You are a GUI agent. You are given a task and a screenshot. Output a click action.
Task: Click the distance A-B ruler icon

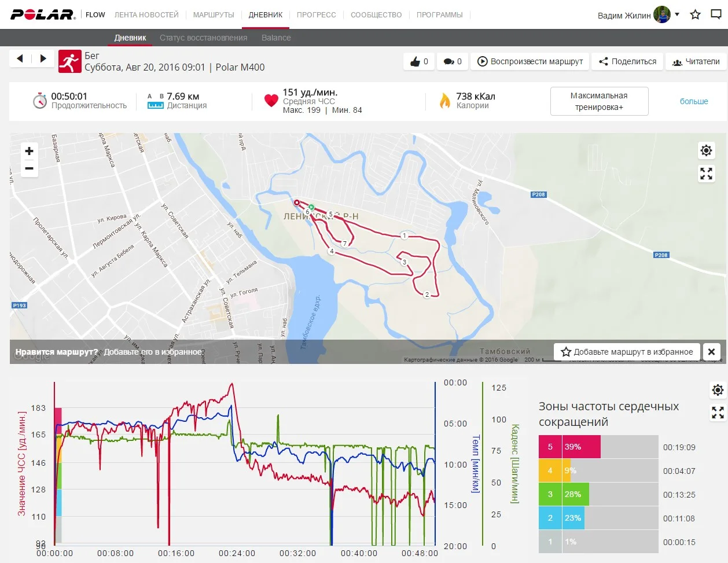point(155,101)
